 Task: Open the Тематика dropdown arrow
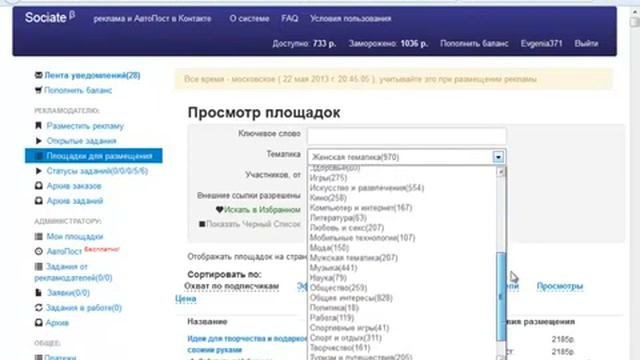click(x=498, y=157)
